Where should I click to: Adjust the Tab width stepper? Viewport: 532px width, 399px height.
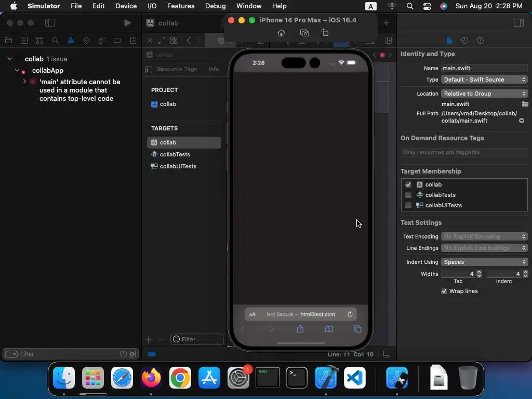tap(479, 274)
